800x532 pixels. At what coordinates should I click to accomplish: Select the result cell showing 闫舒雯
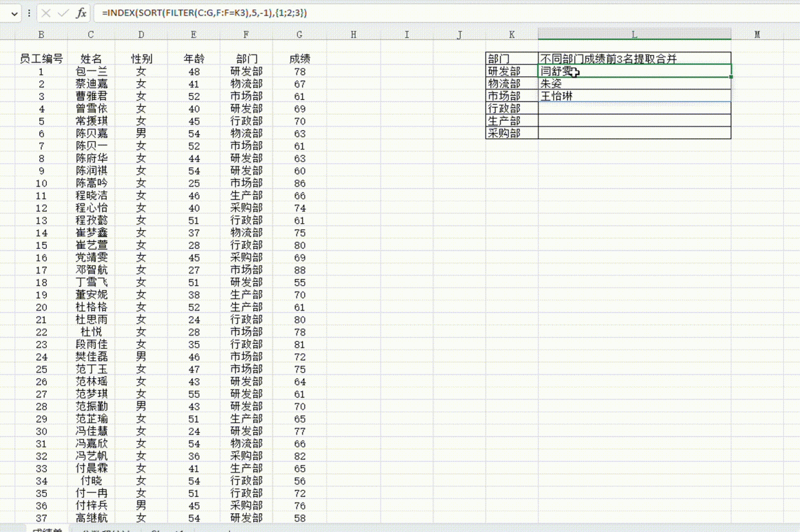coord(634,71)
